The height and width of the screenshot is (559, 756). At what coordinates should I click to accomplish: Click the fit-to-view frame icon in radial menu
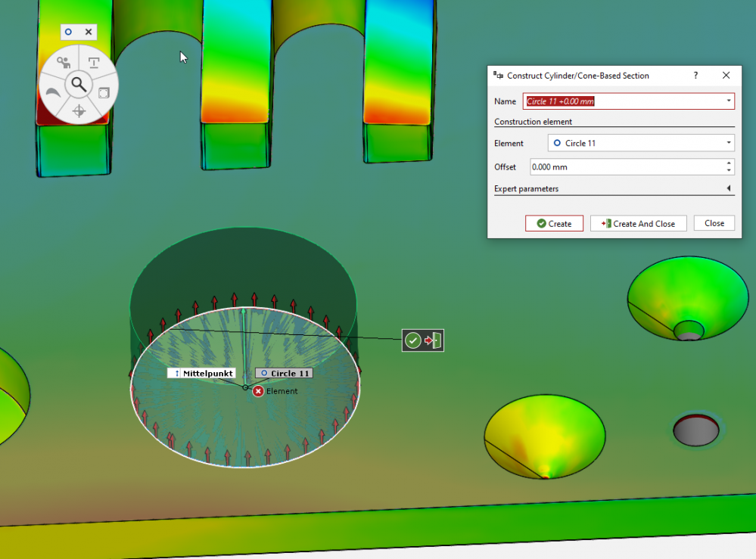click(x=104, y=92)
